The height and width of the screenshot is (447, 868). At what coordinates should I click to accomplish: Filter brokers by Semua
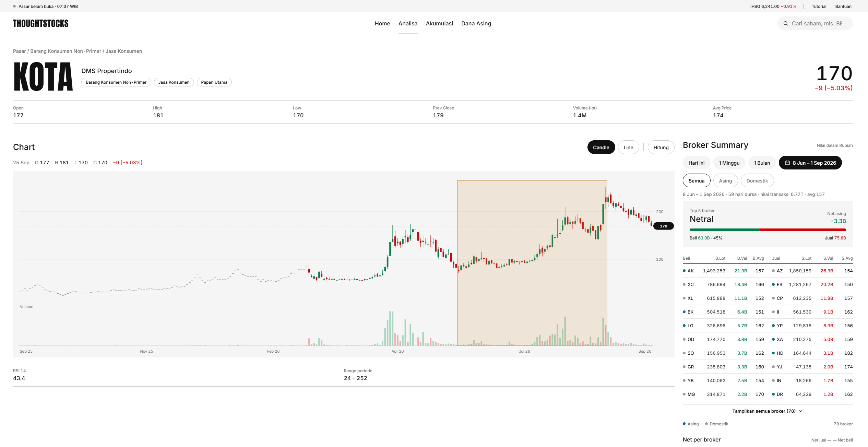click(x=697, y=181)
